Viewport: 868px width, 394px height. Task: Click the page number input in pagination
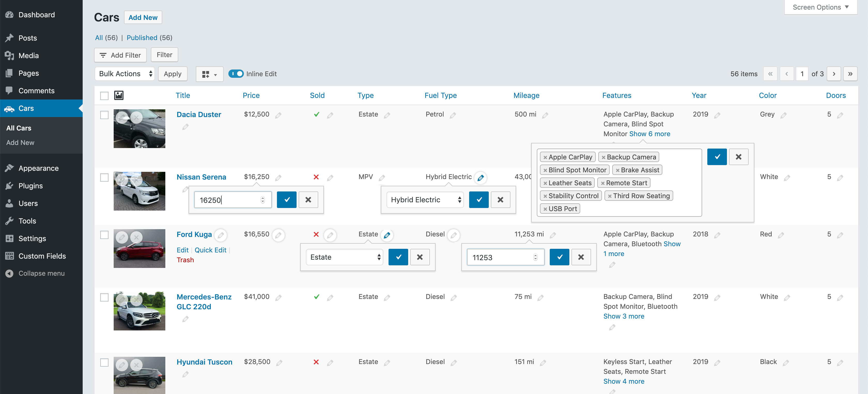coord(802,73)
